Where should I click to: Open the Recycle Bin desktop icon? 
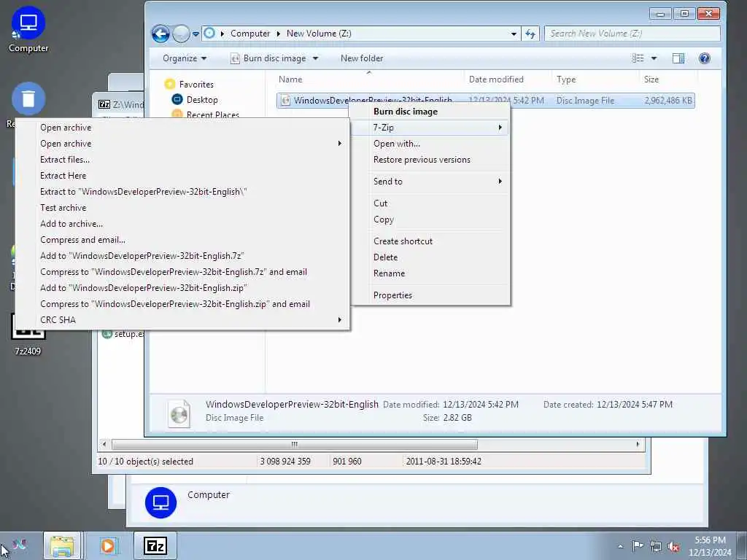[x=28, y=99]
